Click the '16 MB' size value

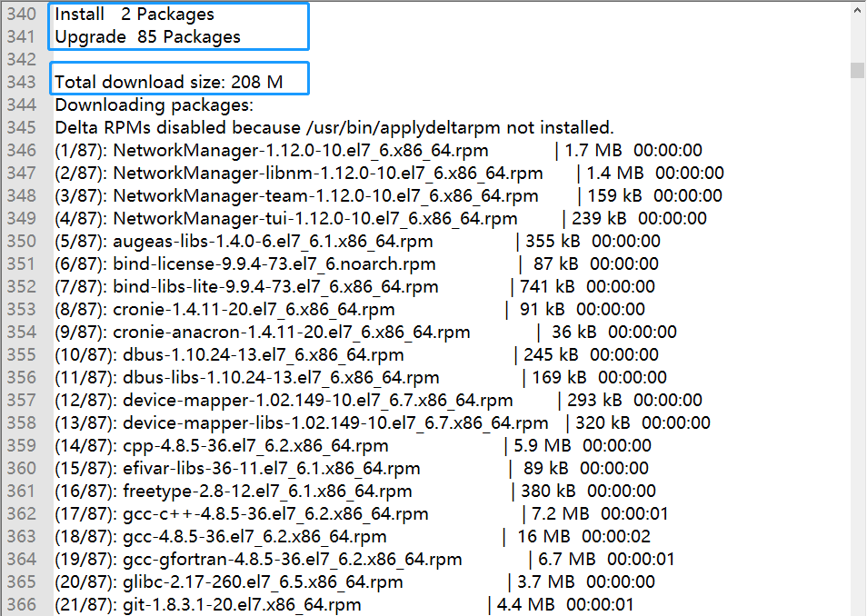coord(543,535)
